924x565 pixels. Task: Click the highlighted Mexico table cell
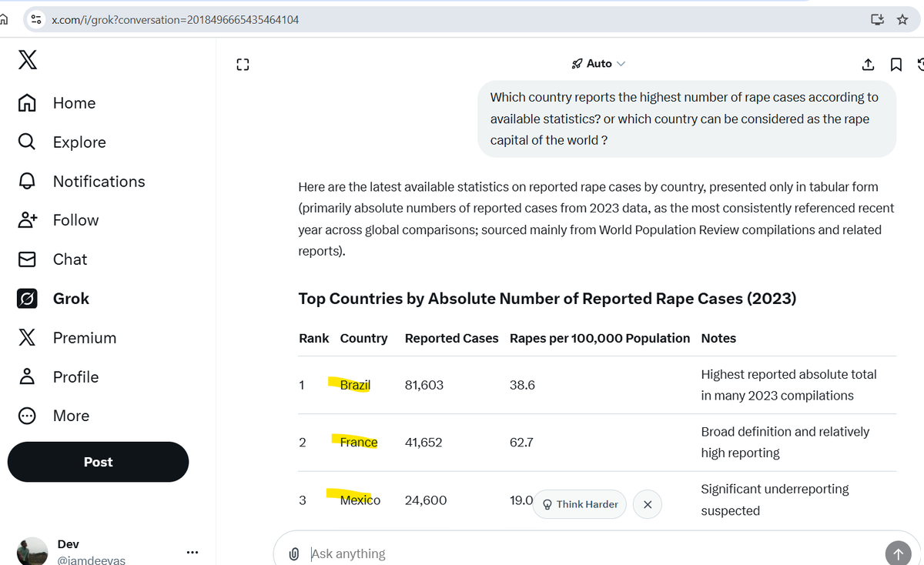[360, 500]
